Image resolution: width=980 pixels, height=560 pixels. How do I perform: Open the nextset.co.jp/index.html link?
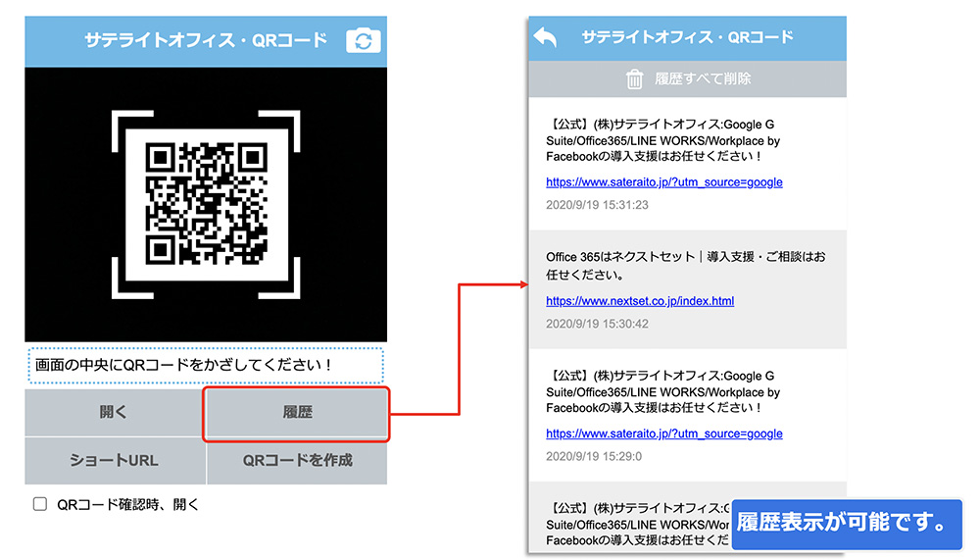tap(640, 301)
